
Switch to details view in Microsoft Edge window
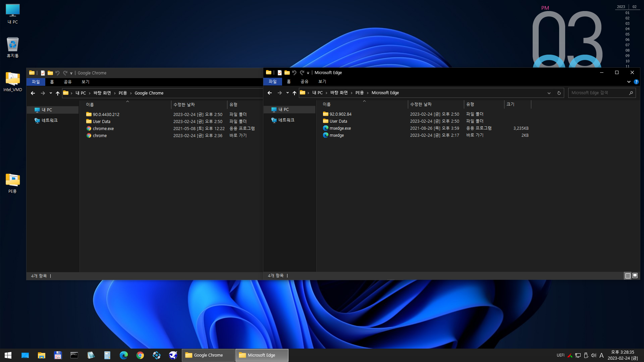coord(628,276)
